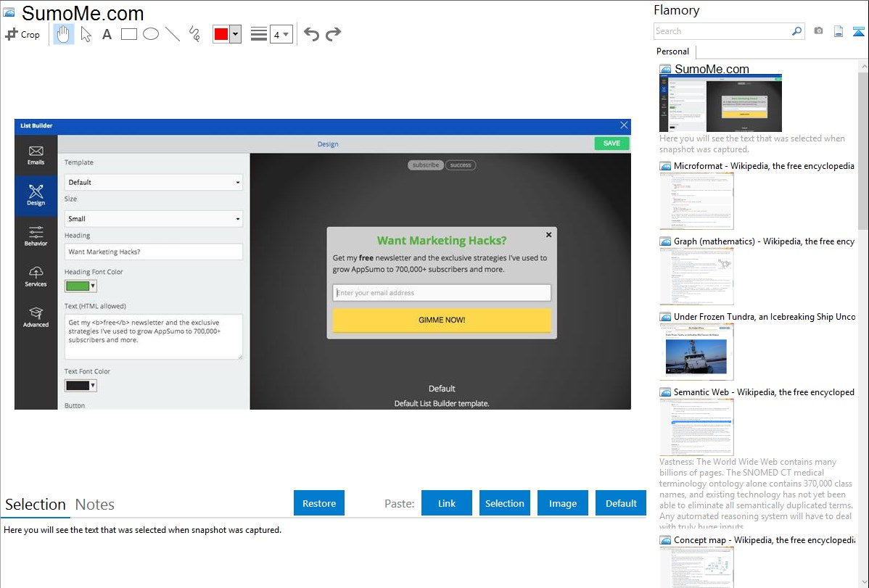Screen dimensions: 869x588
Task: Switch to the Notes tab
Action: tap(95, 505)
